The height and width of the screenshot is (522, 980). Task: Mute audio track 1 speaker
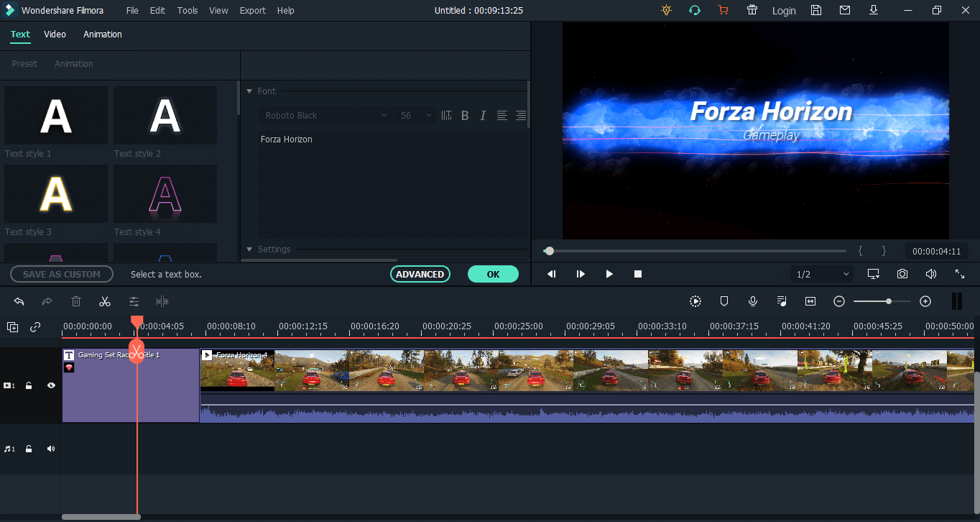[51, 449]
